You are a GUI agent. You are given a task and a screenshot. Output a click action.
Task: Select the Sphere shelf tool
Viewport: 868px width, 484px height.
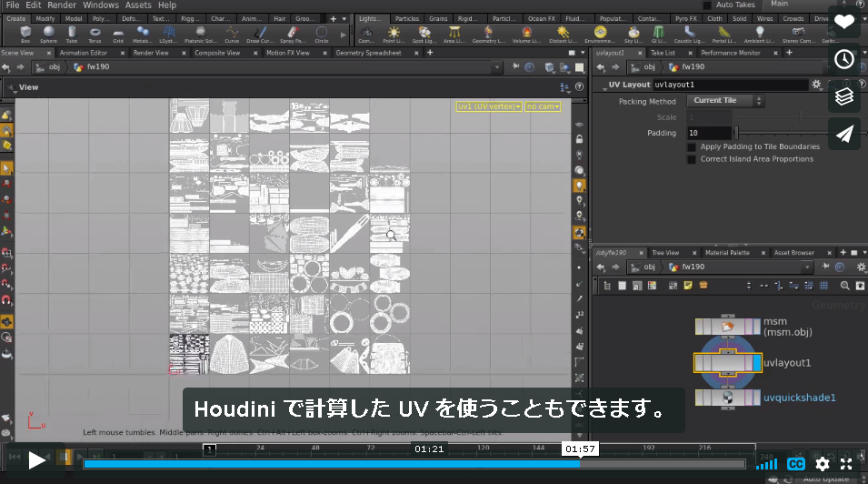click(x=49, y=34)
